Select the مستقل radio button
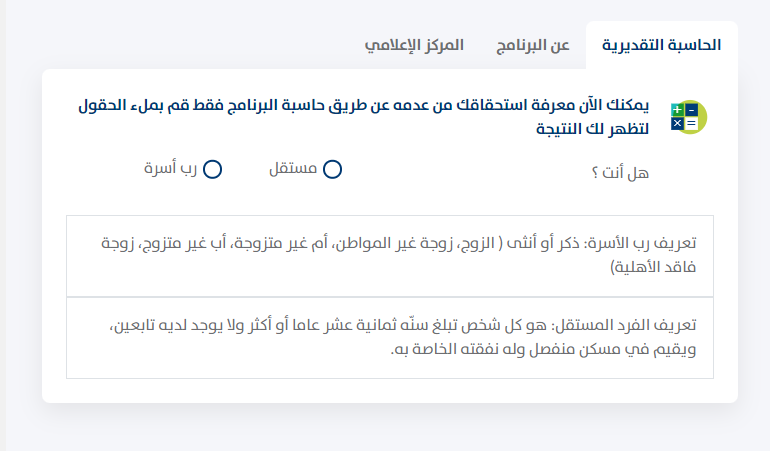Screen dimensions: 770x451 [332, 170]
